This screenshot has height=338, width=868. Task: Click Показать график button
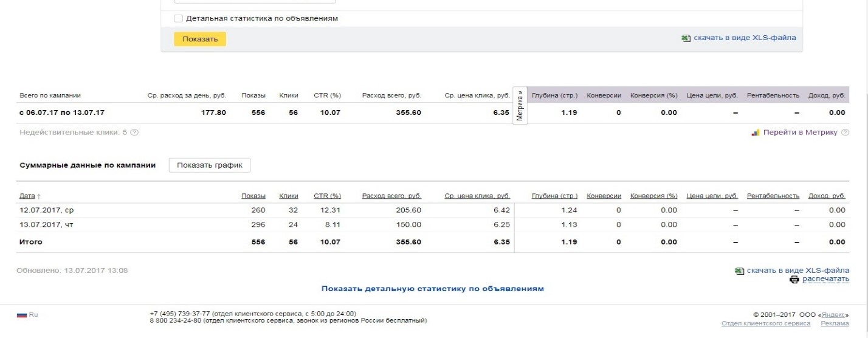[210, 165]
